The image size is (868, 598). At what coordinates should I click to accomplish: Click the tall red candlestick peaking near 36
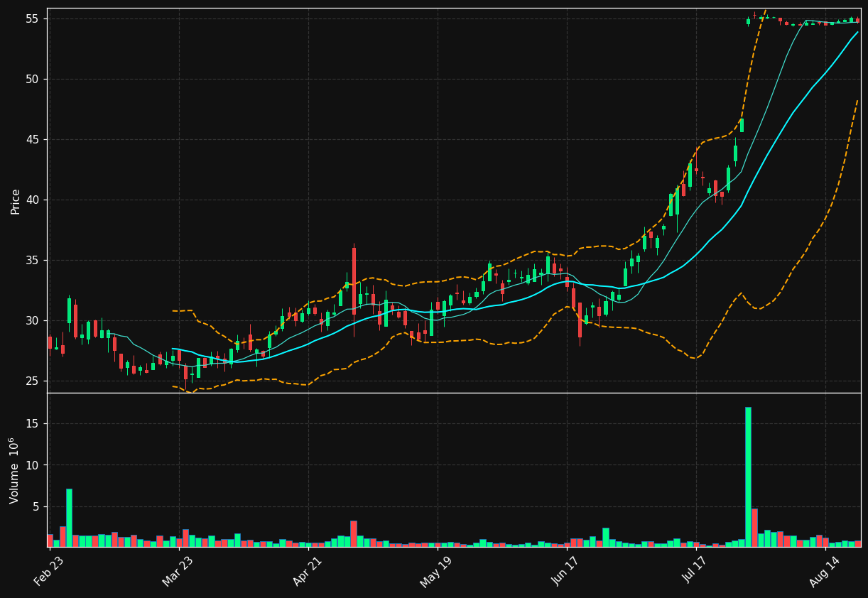(354, 281)
